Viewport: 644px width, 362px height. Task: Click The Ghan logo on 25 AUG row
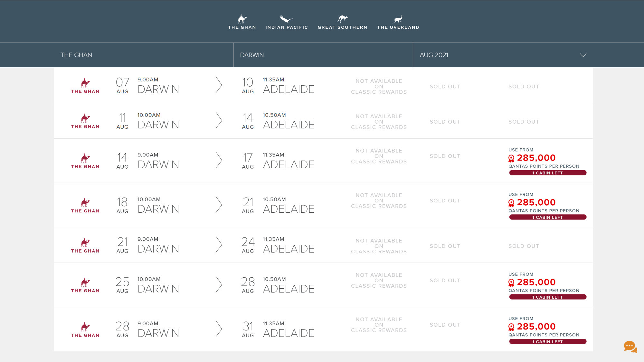coord(85,285)
